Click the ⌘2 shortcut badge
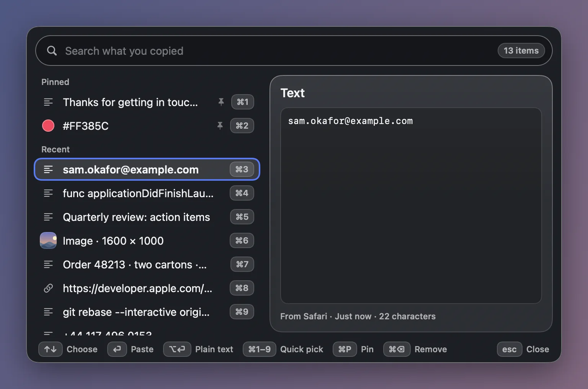 (242, 126)
